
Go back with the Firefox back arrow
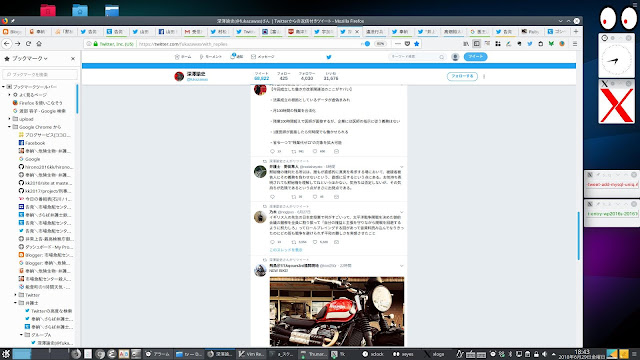click(x=7, y=44)
